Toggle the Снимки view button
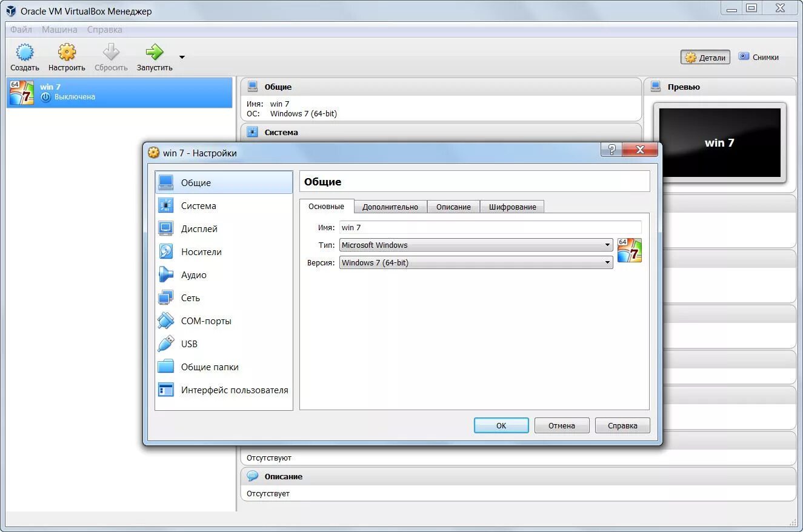 click(x=759, y=58)
